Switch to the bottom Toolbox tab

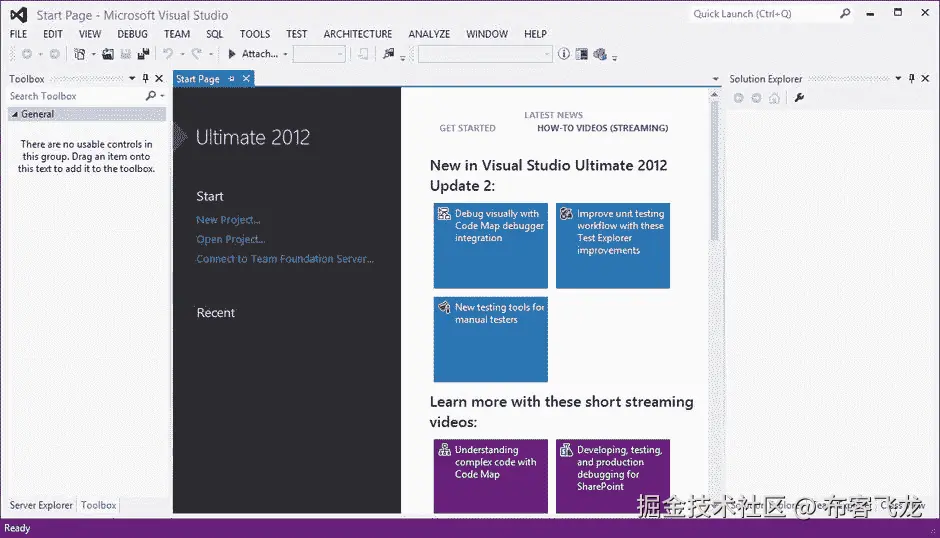click(x=98, y=505)
